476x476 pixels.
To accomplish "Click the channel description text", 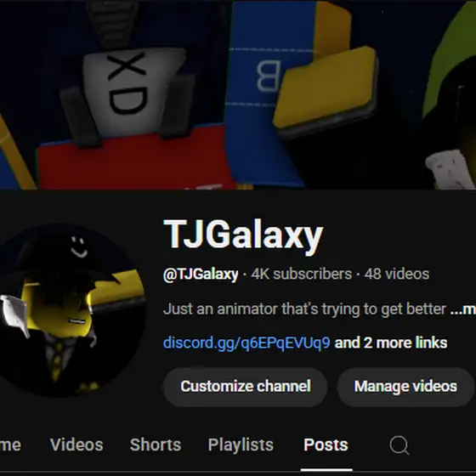I will pyautogui.click(x=304, y=309).
